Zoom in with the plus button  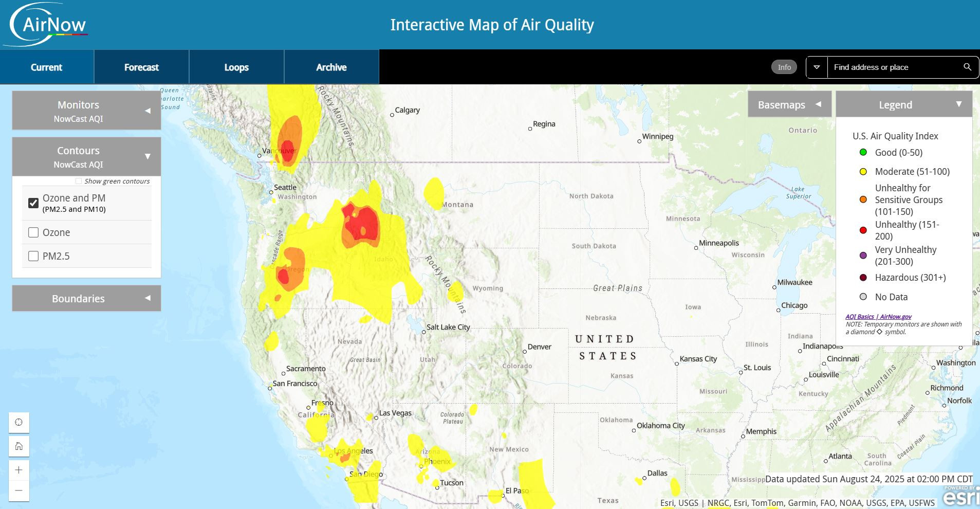pyautogui.click(x=19, y=470)
